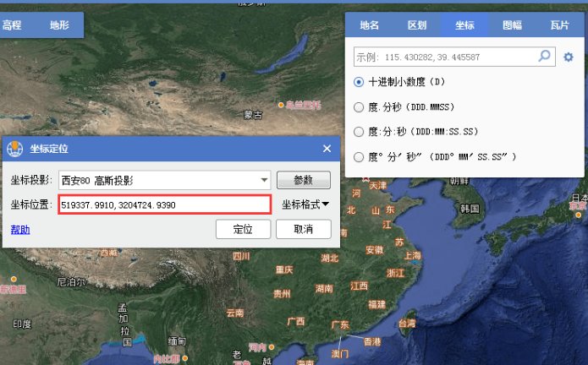
Task: Click the 香港 label on the map
Action: [372, 341]
